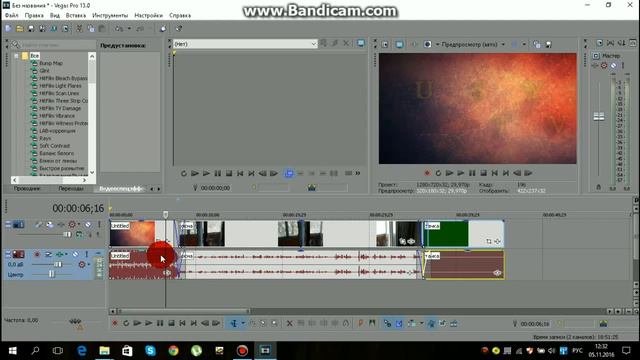Click the save snapshot icon in preview toolbar
Screen dimensions: 640x360
(x=549, y=44)
